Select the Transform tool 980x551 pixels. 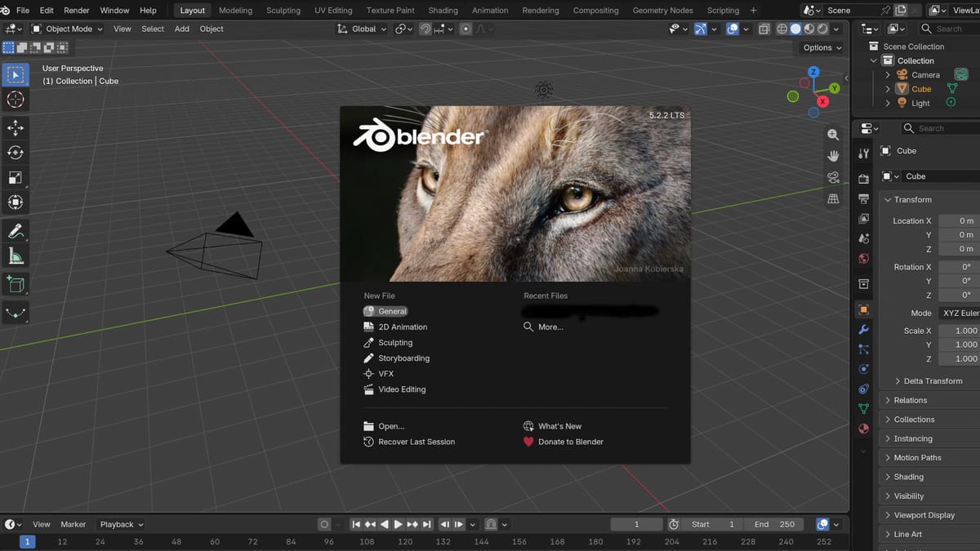(16, 202)
